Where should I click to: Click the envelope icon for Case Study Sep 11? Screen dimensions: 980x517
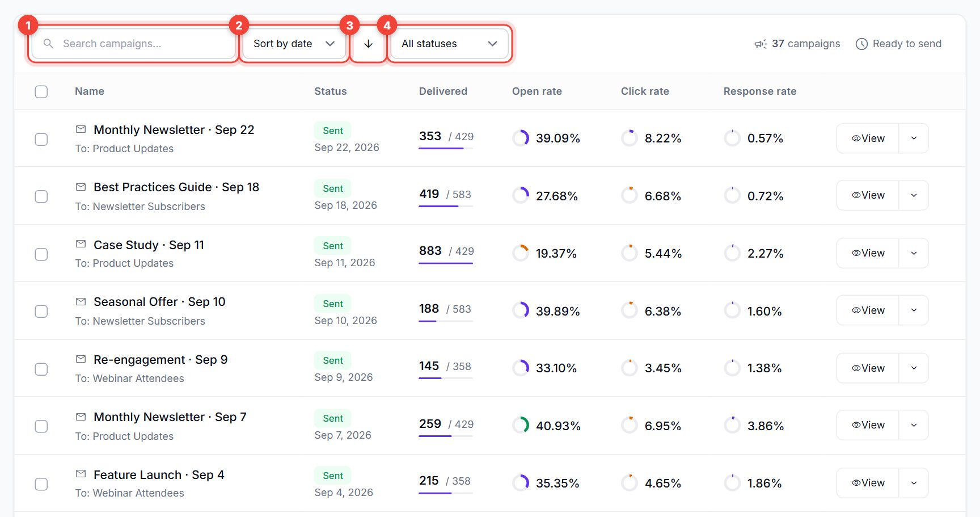[x=81, y=244]
